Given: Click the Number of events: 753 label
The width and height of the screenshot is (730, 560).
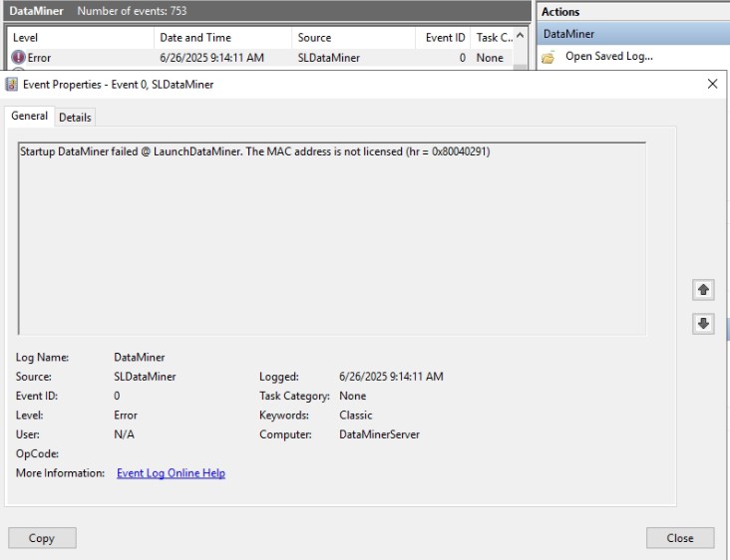Looking at the screenshot, I should pyautogui.click(x=132, y=11).
